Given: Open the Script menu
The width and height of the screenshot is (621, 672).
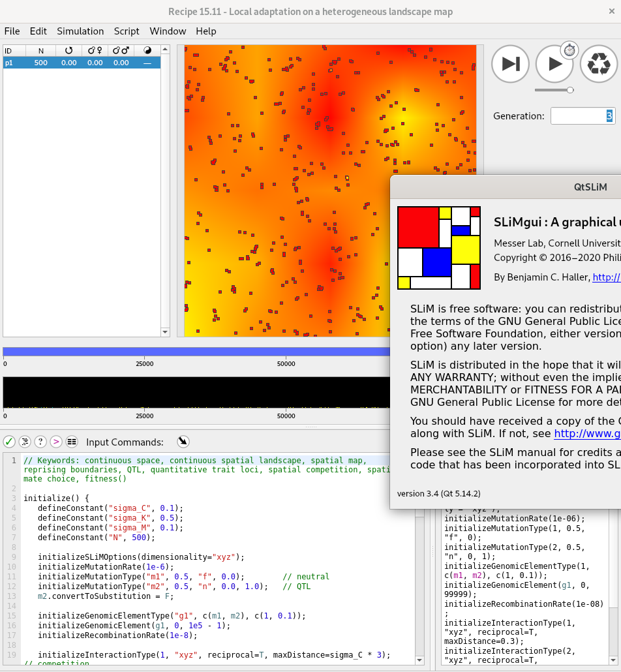Looking at the screenshot, I should 127,31.
